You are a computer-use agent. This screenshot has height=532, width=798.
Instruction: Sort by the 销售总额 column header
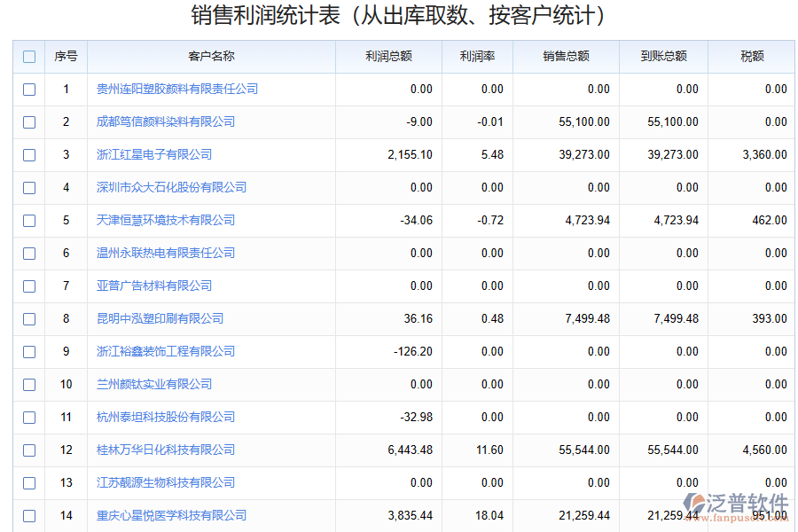[x=565, y=56]
